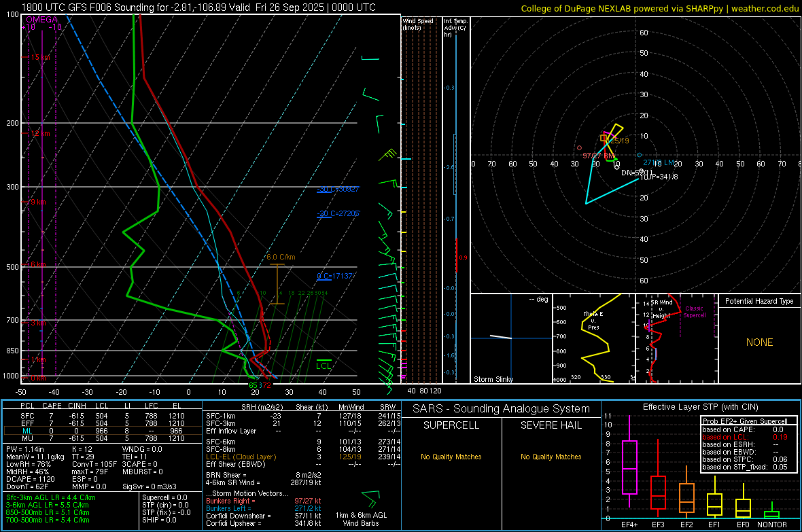Click the 'Prob EF2+ Given Supercell' heading
Viewport: 802px width, 532px height.
[x=745, y=421]
